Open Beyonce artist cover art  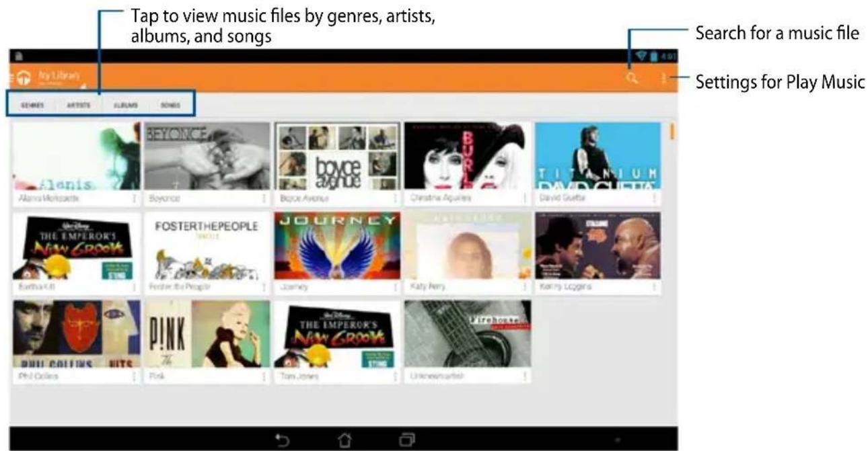pos(207,156)
